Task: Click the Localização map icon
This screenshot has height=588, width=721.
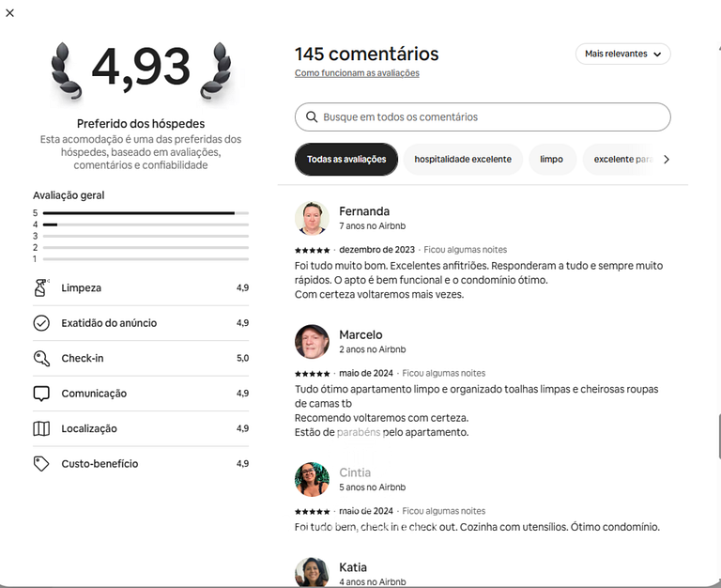Action: point(41,428)
